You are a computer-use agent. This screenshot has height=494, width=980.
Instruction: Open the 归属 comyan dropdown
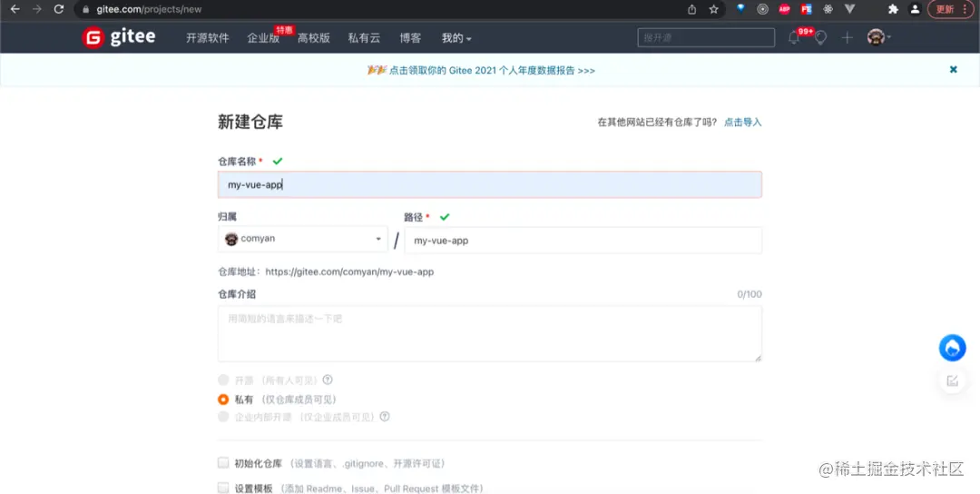[x=302, y=239]
